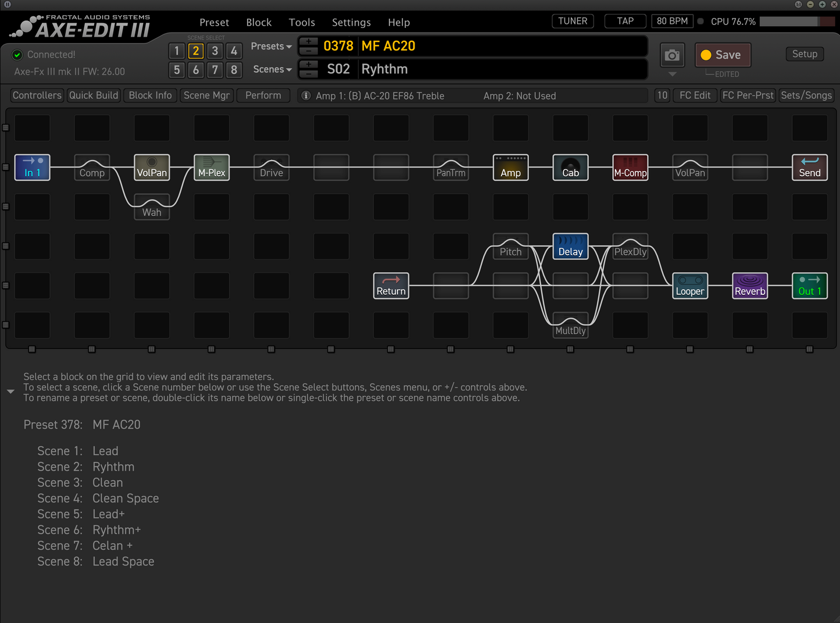
Task: Open Sets/Songs
Action: 806,95
